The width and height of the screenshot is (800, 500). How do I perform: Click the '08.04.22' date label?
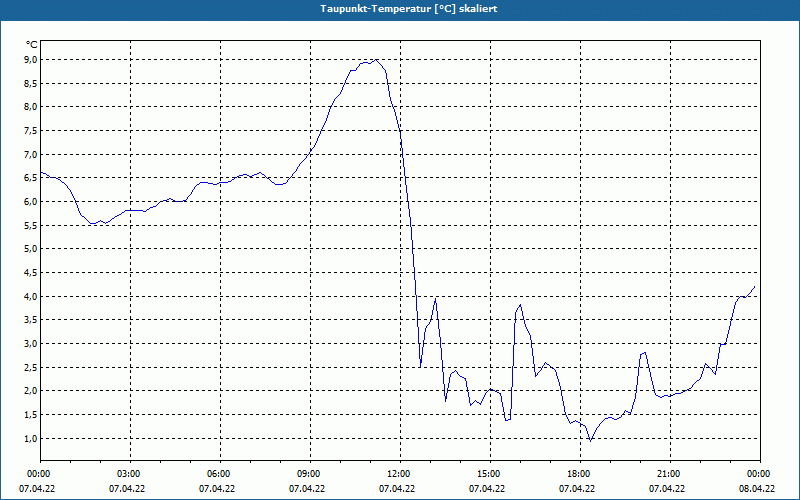[x=757, y=489]
